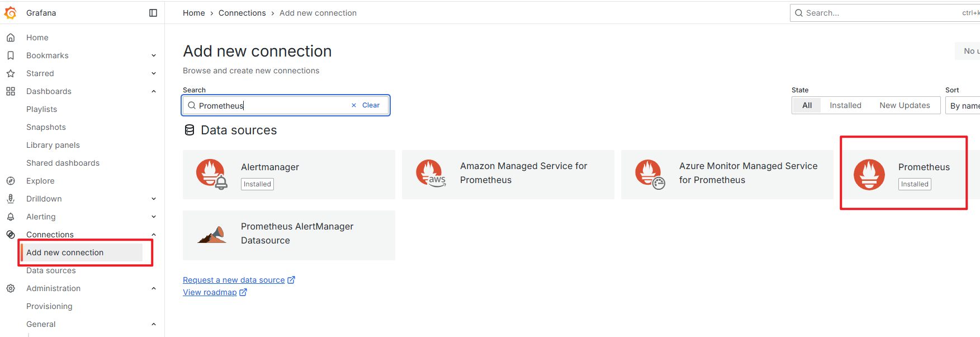Select the All state filter
980x337 pixels.
pos(807,105)
